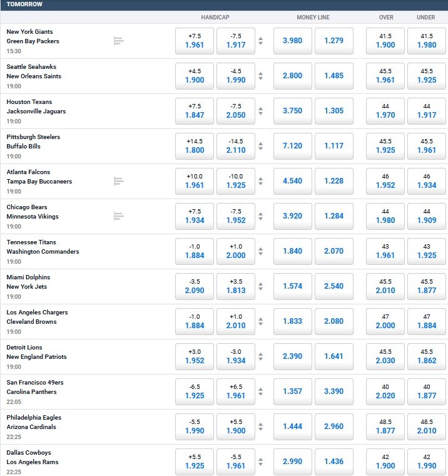
Task: Expand more lines for Steelers vs Bills
Action: (x=260, y=146)
